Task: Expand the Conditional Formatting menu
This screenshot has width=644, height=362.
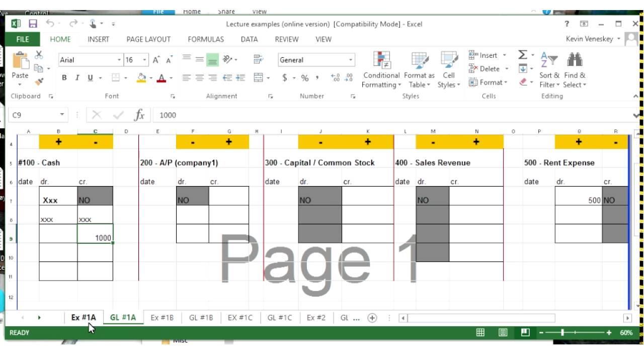Action: pos(381,70)
